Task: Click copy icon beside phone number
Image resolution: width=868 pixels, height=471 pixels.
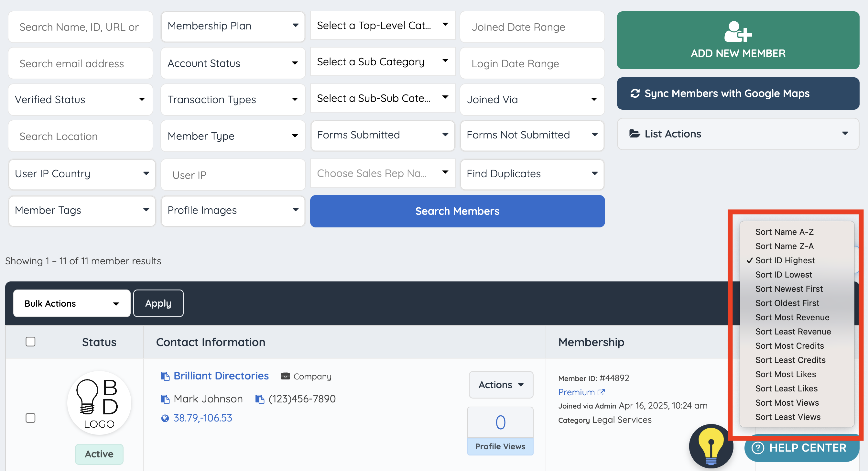Action: pos(259,399)
